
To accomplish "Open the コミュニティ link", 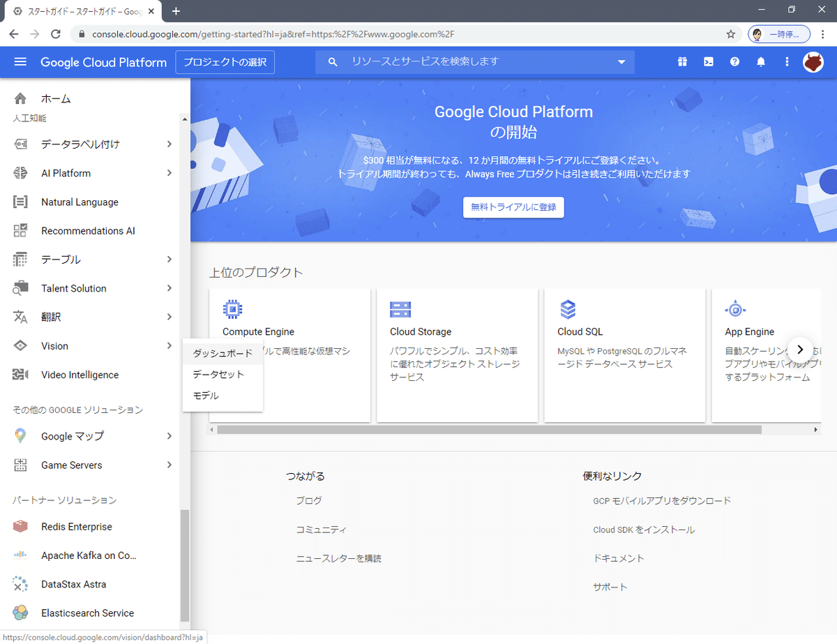I will click(x=322, y=530).
